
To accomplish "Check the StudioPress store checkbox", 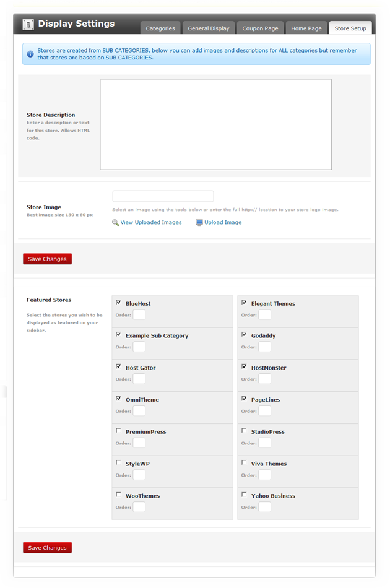I will pos(244,431).
